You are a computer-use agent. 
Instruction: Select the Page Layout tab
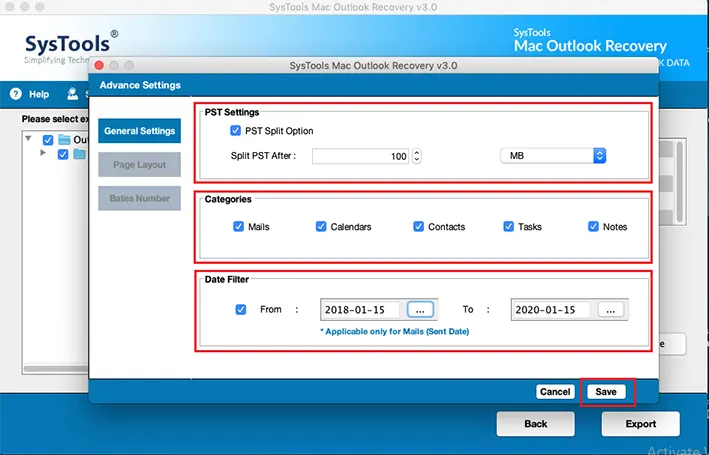coord(139,165)
